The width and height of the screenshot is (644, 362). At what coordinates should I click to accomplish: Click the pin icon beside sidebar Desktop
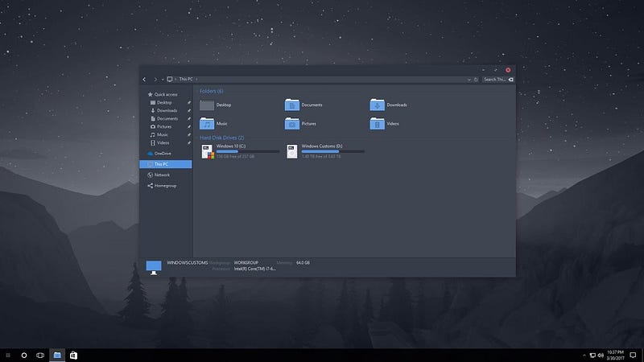[189, 103]
